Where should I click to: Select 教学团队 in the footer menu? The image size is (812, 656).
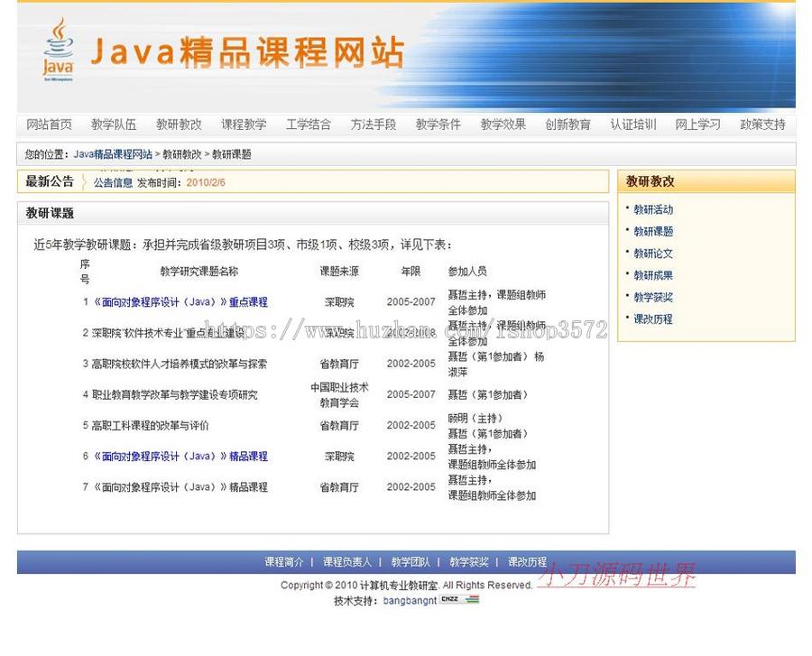413,561
